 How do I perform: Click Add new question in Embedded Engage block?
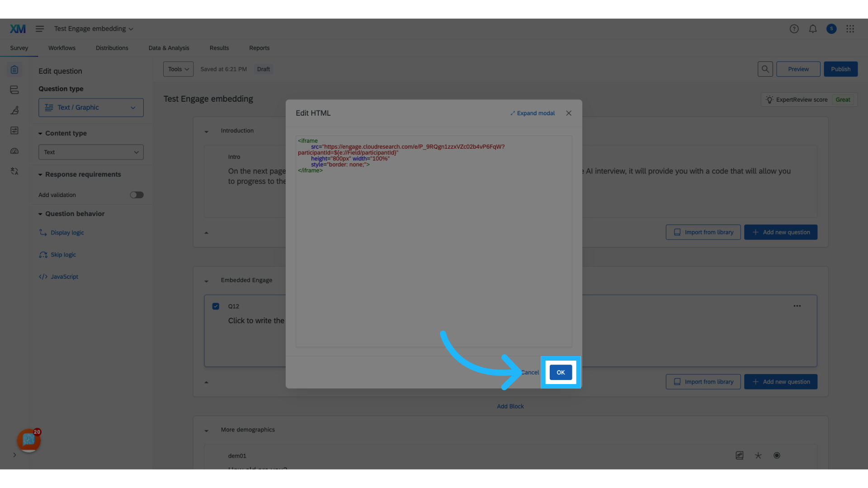point(780,381)
